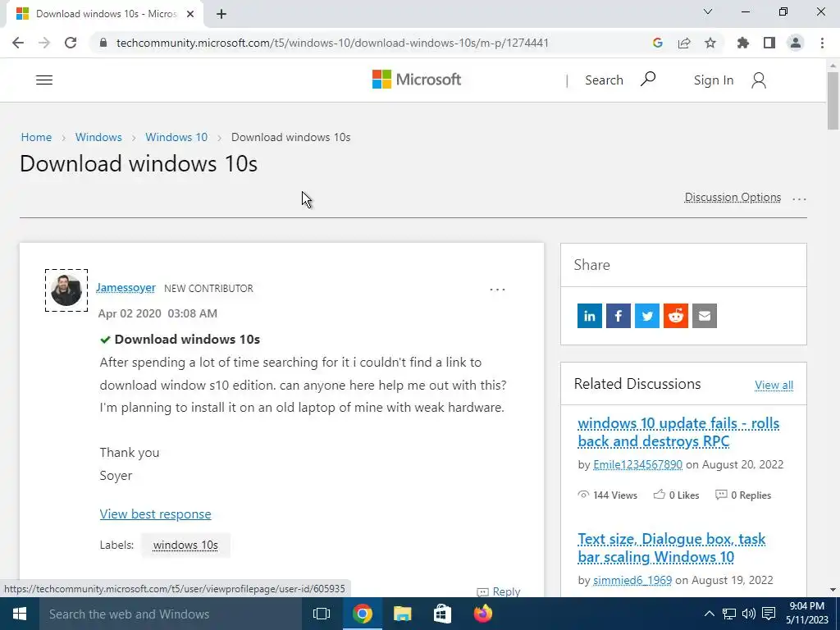This screenshot has width=840, height=630.
Task: View all related discussions
Action: [774, 385]
